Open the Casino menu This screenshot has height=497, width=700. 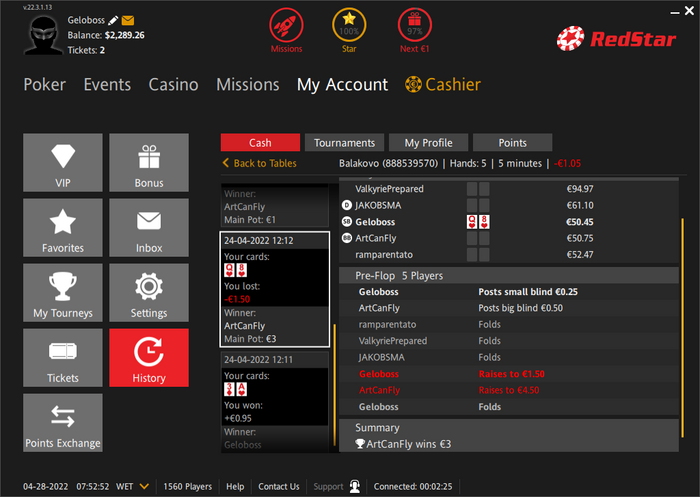[x=173, y=84]
